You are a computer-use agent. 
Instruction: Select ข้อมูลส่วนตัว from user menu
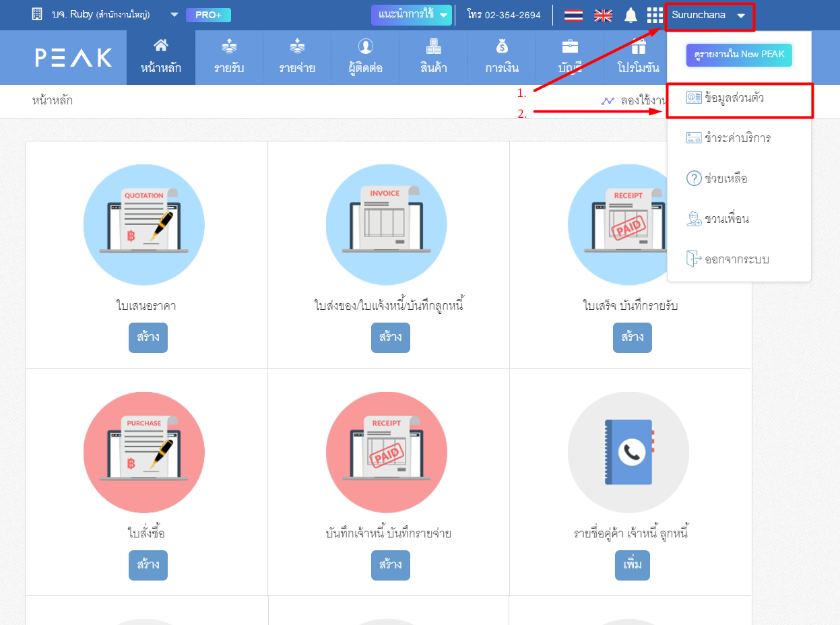click(739, 98)
